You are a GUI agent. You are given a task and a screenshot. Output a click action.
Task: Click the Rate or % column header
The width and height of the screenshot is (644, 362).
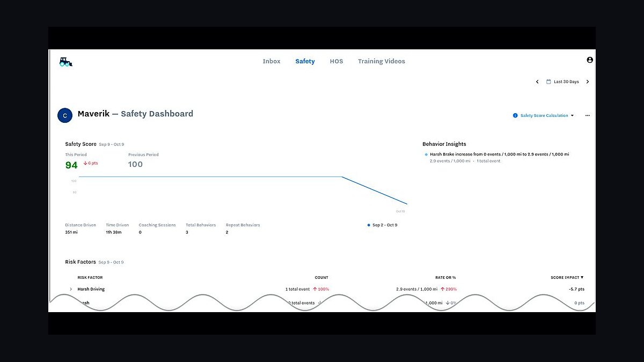(x=445, y=277)
